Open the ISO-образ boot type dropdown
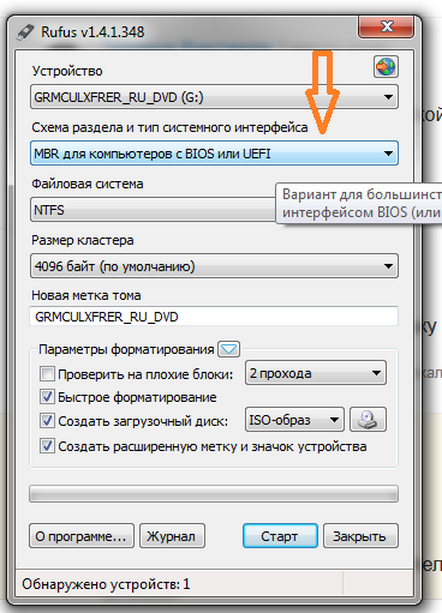This screenshot has height=613, width=442. pos(295,420)
